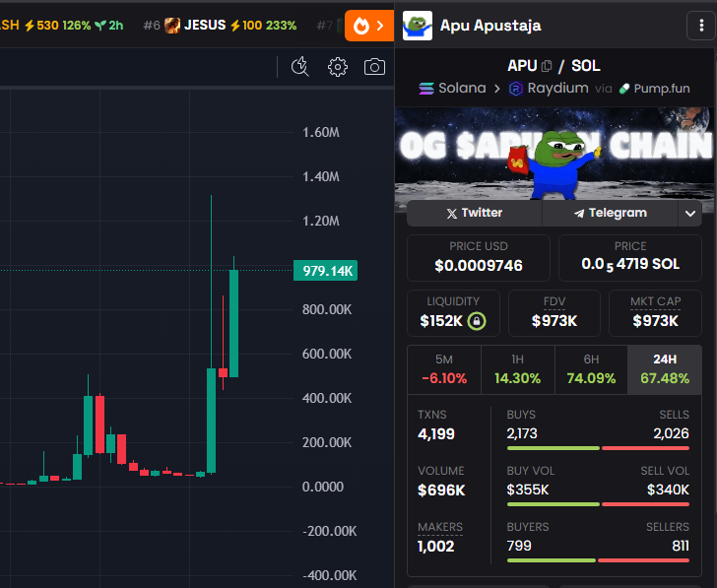Click the BUYS 2,173 value

pyautogui.click(x=522, y=433)
